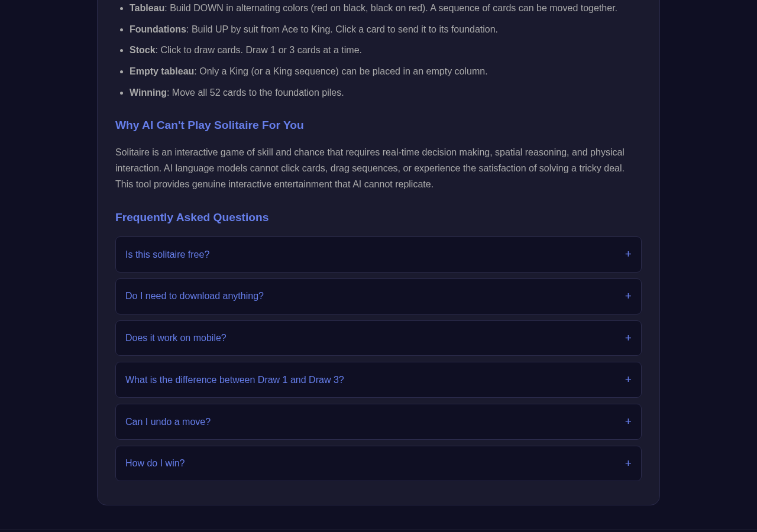757x532 pixels.
Task: Click the 'Frequently Asked Questions' heading
Action: point(192,218)
